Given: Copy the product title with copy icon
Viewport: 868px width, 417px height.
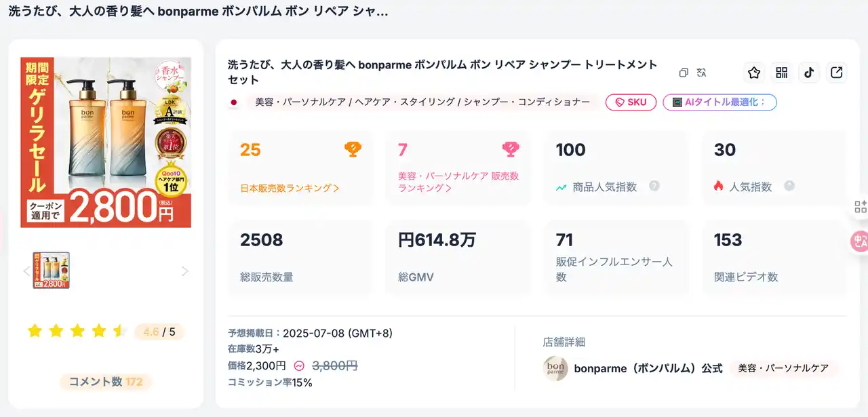Looking at the screenshot, I should pos(684,73).
